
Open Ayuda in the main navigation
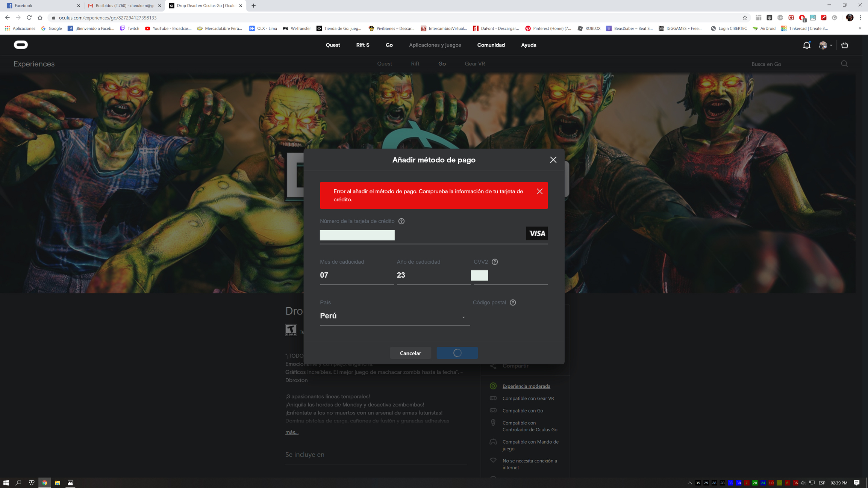(529, 45)
